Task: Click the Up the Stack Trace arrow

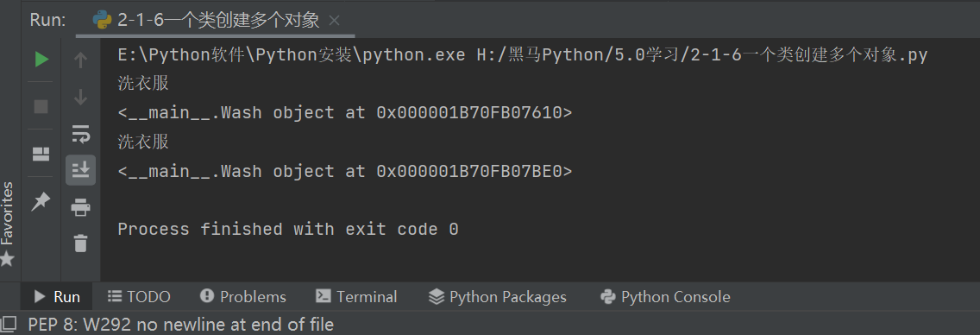Action: click(x=80, y=60)
